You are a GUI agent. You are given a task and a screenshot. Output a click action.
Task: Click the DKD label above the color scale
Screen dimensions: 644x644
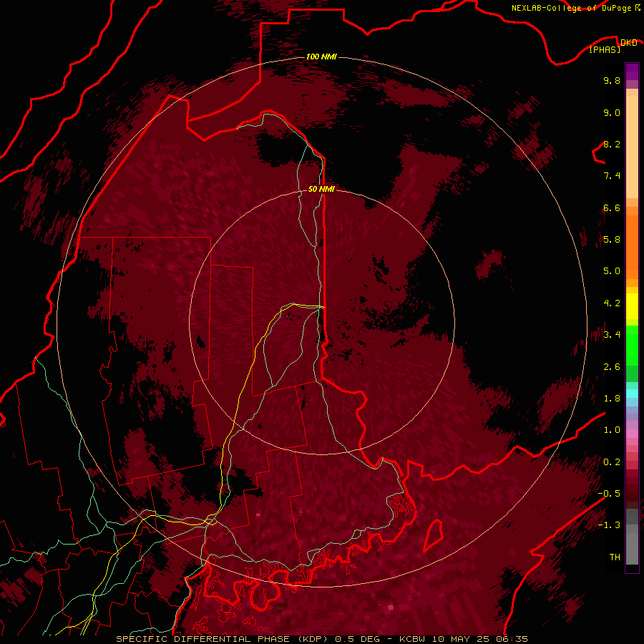(628, 42)
